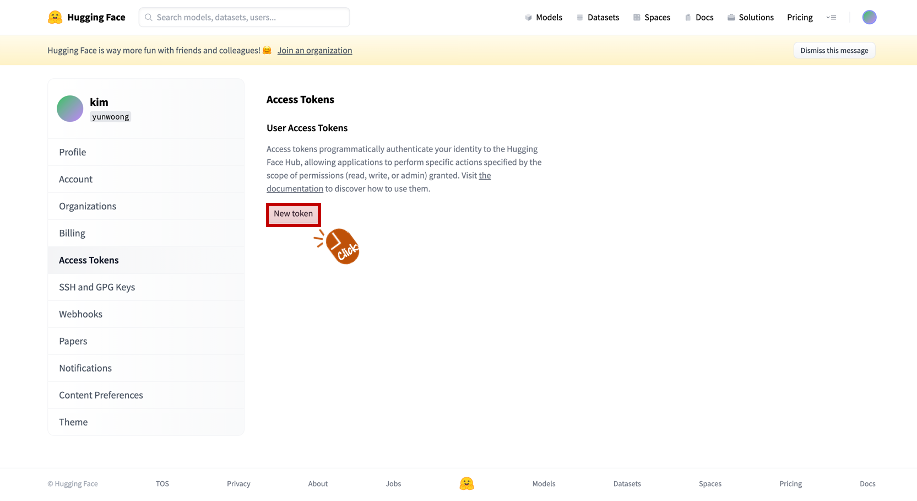The image size is (917, 501).
Task: Open Docs link in footer
Action: [867, 483]
